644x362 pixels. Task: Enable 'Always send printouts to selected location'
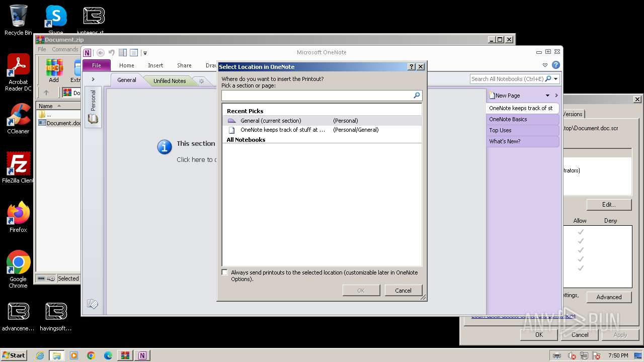pyautogui.click(x=225, y=273)
